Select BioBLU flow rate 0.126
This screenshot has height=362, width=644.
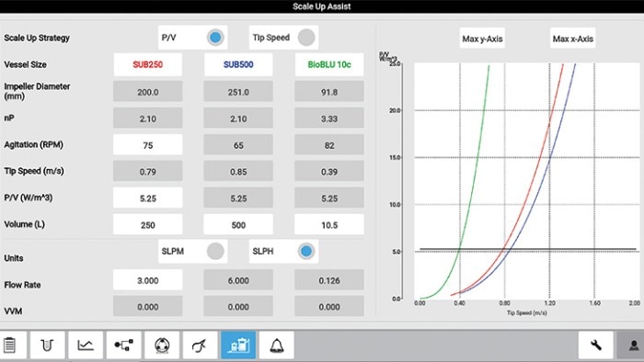click(329, 280)
